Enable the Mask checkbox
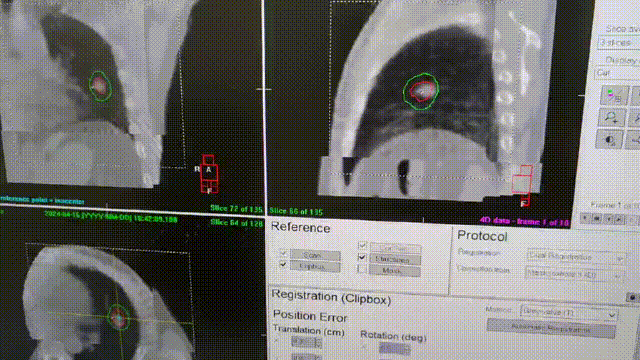640x360 pixels. pos(362,269)
